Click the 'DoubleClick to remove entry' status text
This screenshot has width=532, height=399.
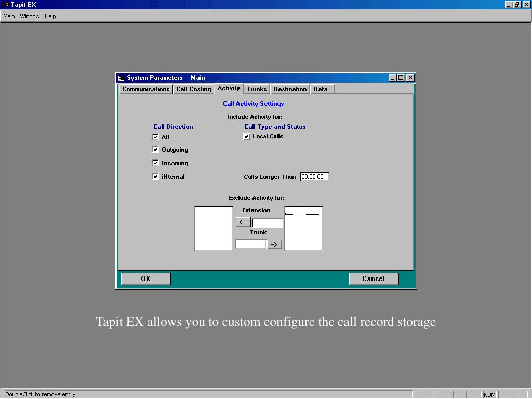click(x=40, y=394)
